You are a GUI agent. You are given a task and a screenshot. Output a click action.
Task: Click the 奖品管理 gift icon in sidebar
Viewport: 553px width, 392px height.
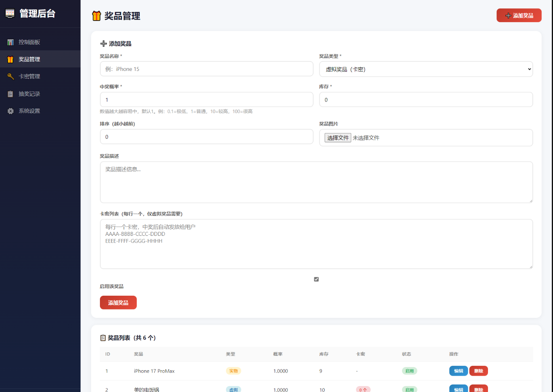(x=11, y=59)
